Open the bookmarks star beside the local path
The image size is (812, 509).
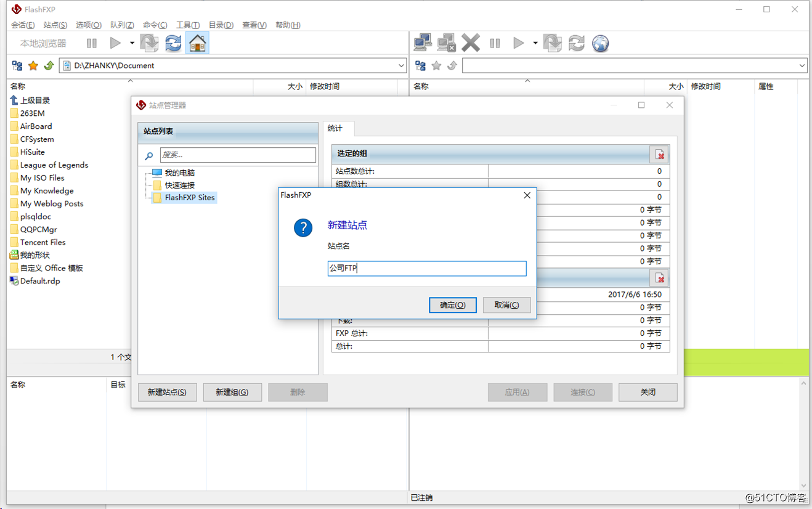click(33, 65)
